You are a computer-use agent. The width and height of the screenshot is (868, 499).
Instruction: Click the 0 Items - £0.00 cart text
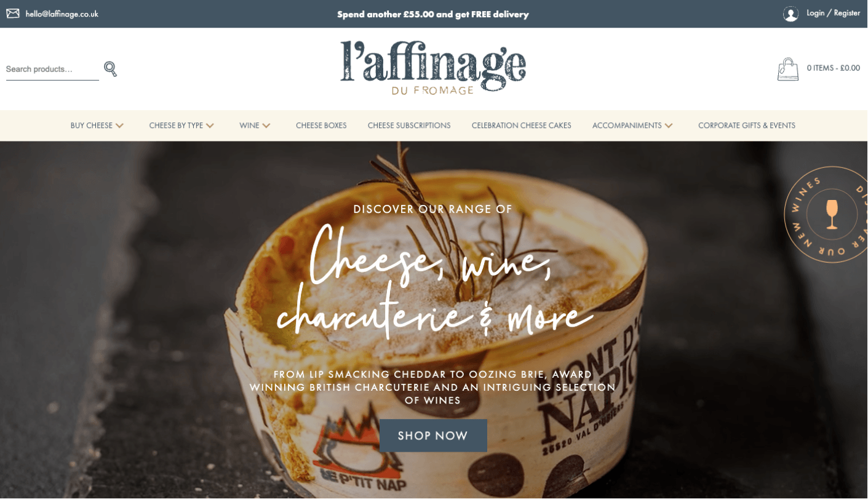834,68
